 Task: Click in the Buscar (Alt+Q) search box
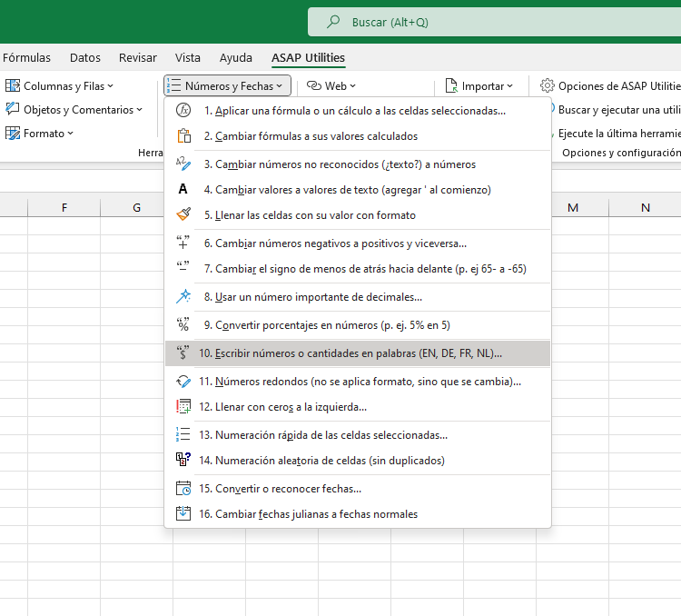pyautogui.click(x=494, y=22)
